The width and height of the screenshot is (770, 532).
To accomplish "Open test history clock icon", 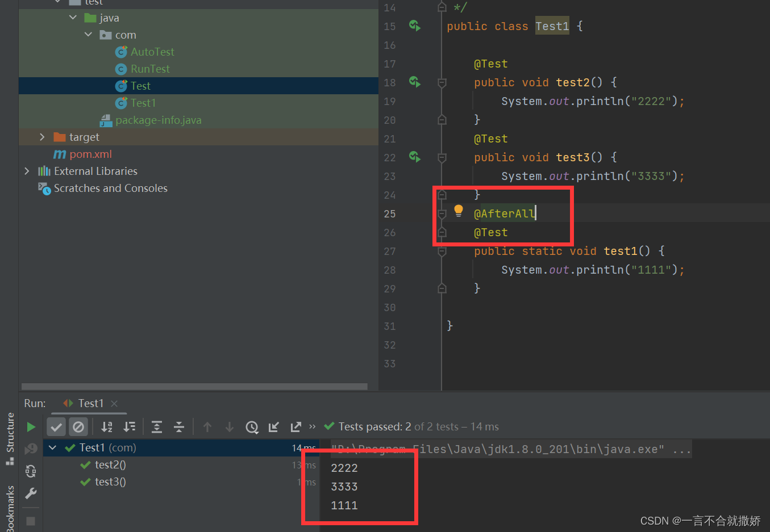I will click(252, 427).
